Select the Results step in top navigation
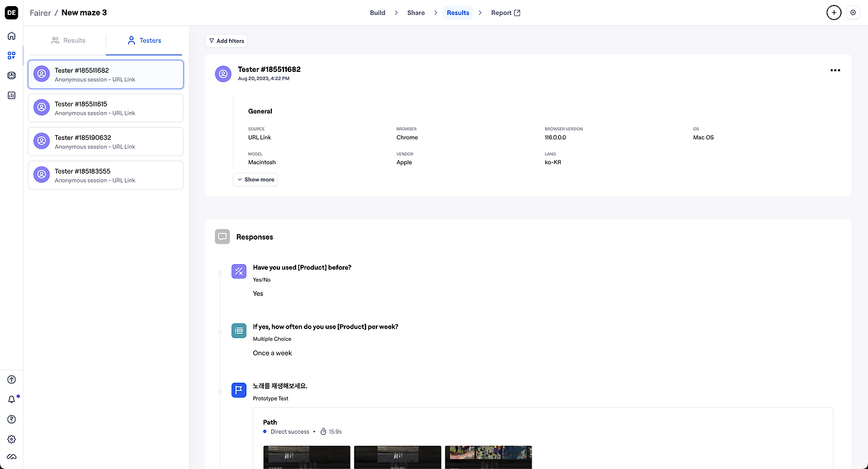This screenshot has width=868, height=469. (458, 13)
